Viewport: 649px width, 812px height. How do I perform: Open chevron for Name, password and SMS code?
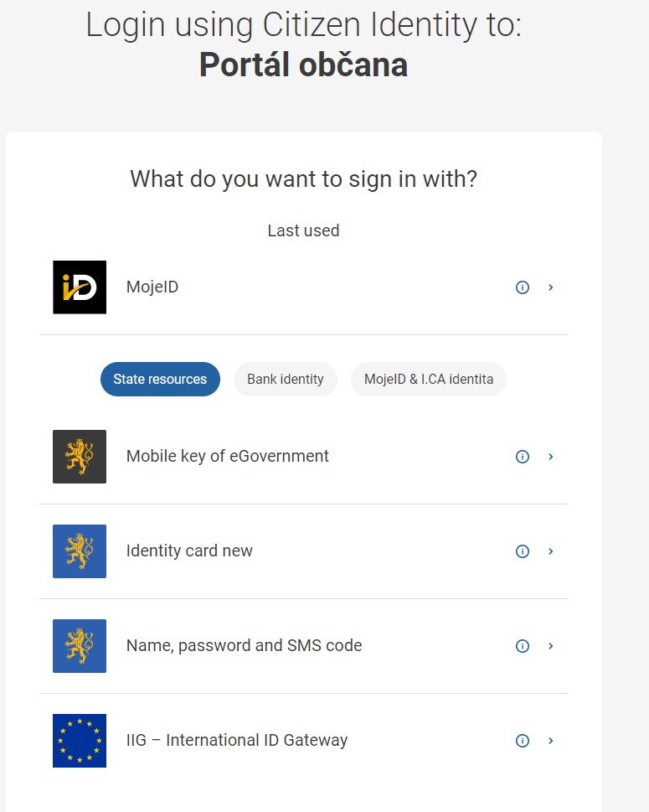(551, 646)
